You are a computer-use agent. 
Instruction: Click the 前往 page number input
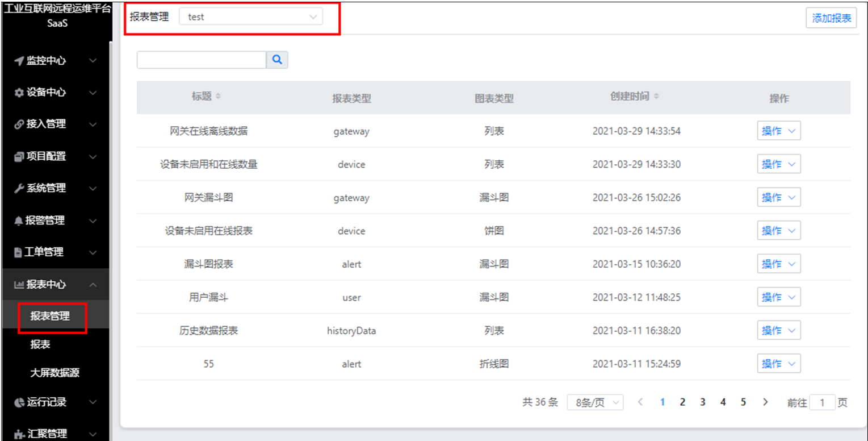(x=822, y=402)
